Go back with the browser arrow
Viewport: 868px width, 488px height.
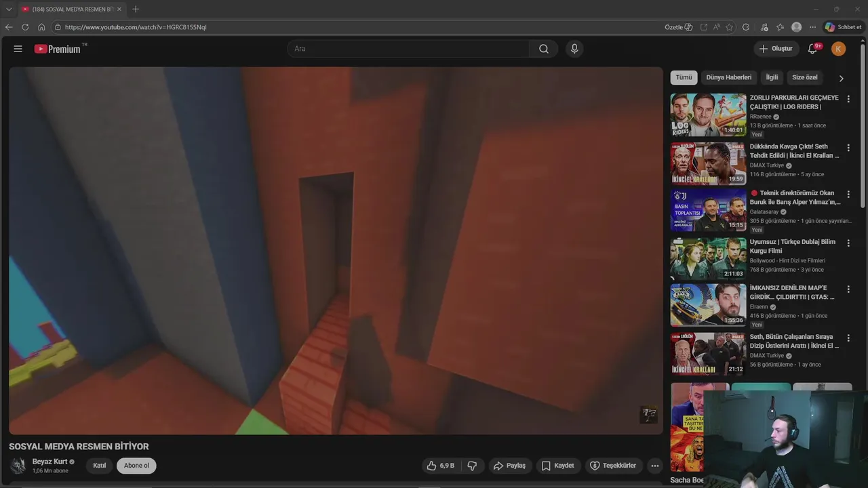point(9,27)
